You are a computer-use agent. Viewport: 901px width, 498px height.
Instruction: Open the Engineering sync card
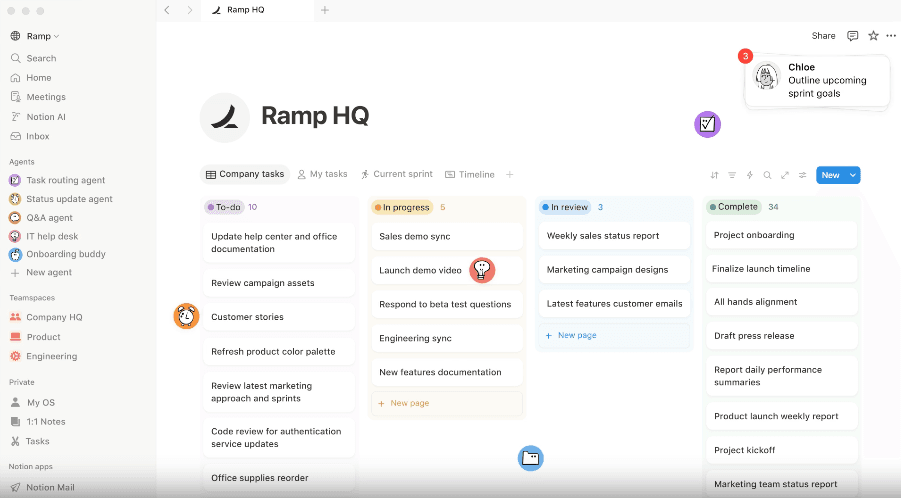(x=447, y=338)
